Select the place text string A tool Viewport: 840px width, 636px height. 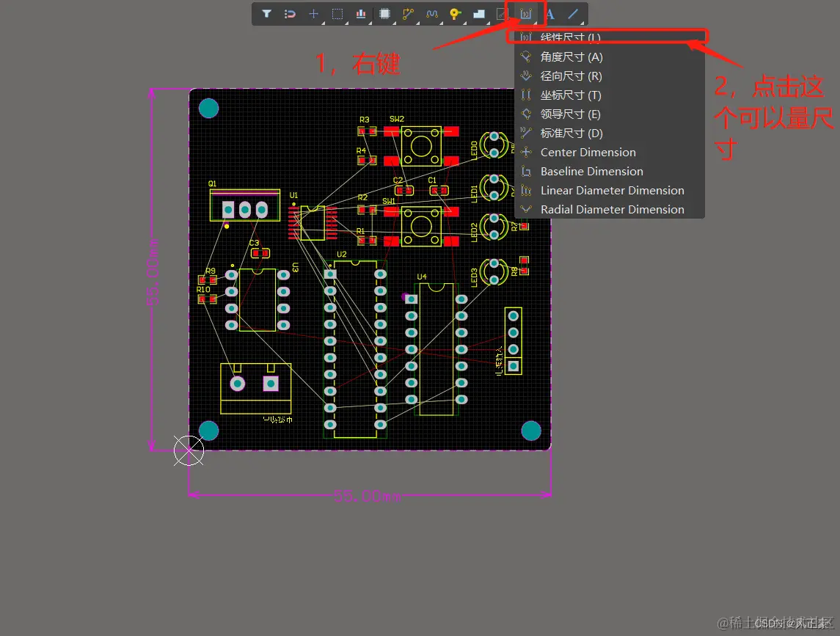(x=550, y=14)
